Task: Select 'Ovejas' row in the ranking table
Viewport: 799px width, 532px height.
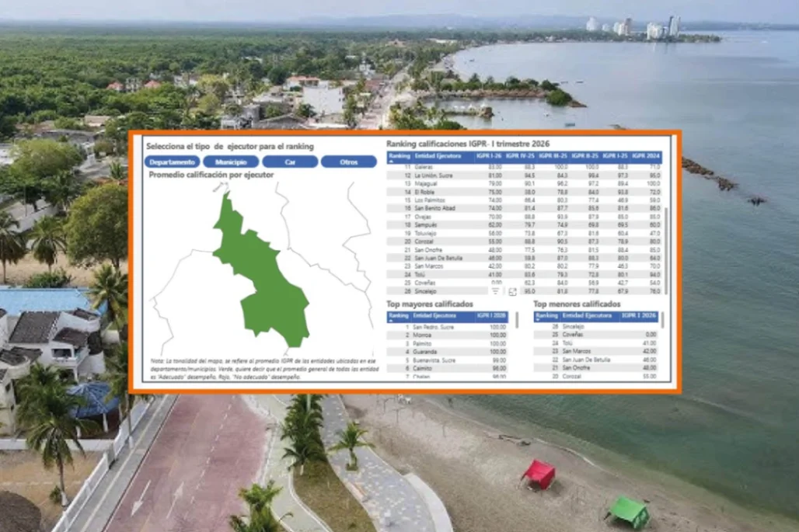Action: [x=525, y=217]
